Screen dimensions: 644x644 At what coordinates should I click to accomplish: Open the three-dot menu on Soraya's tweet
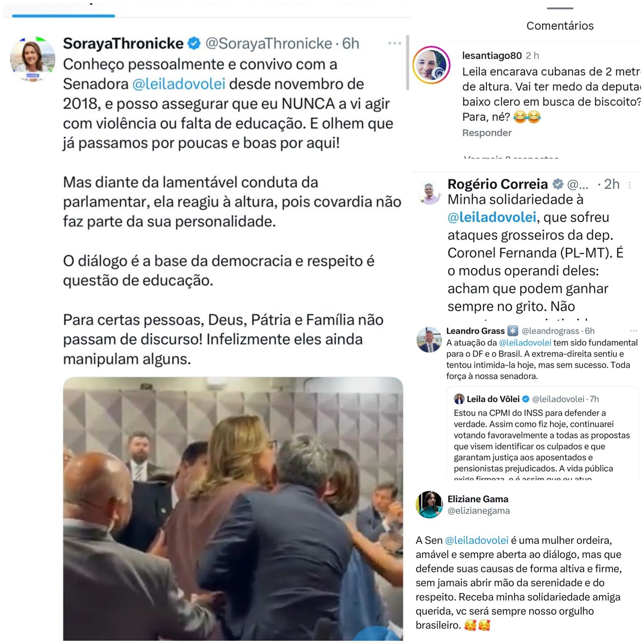pos(394,43)
